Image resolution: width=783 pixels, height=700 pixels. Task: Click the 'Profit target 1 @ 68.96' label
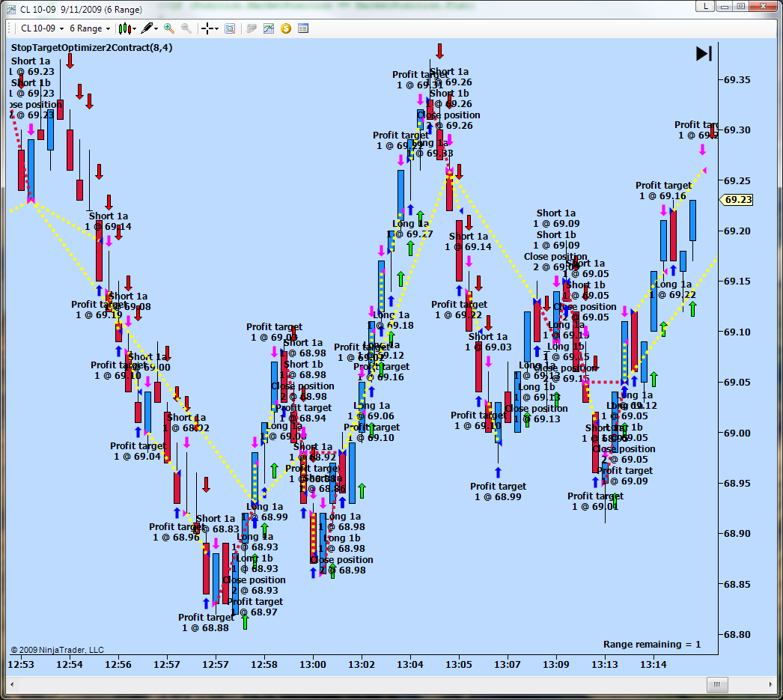tap(176, 532)
